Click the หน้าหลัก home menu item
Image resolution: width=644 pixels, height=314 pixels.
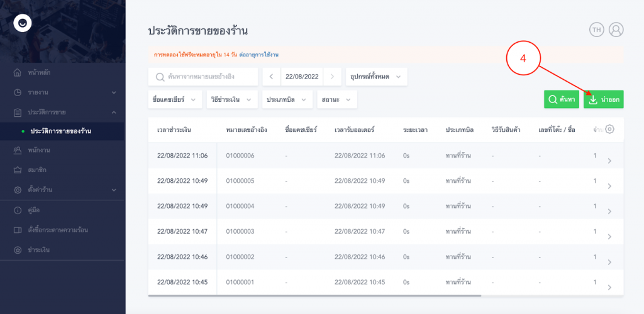[39, 73]
